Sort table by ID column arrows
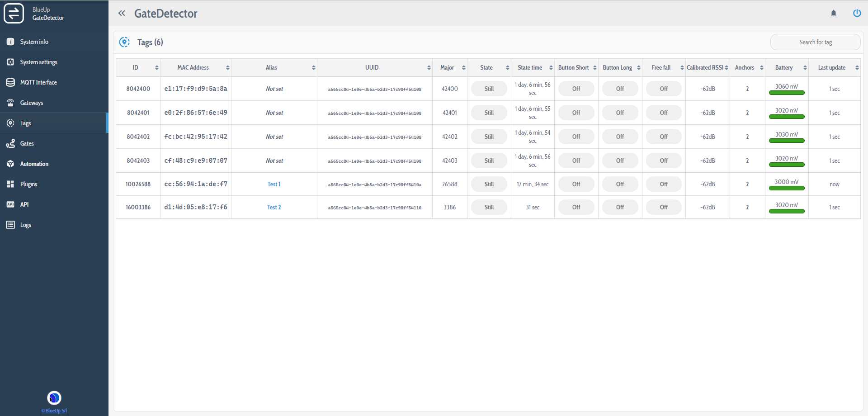Image resolution: width=868 pixels, height=416 pixels. [156, 68]
